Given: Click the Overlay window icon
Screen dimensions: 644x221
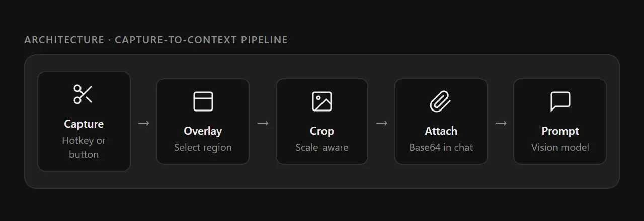Looking at the screenshot, I should [x=203, y=101].
